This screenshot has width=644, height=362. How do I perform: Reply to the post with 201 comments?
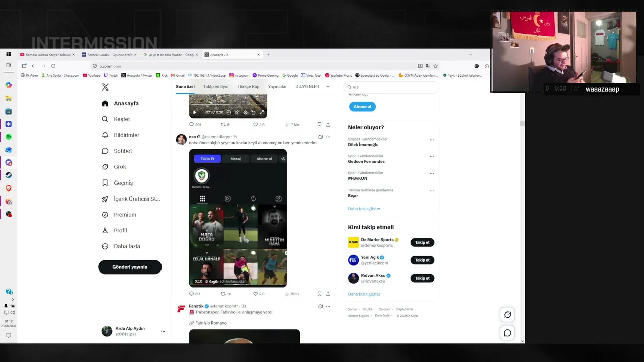coord(195,124)
